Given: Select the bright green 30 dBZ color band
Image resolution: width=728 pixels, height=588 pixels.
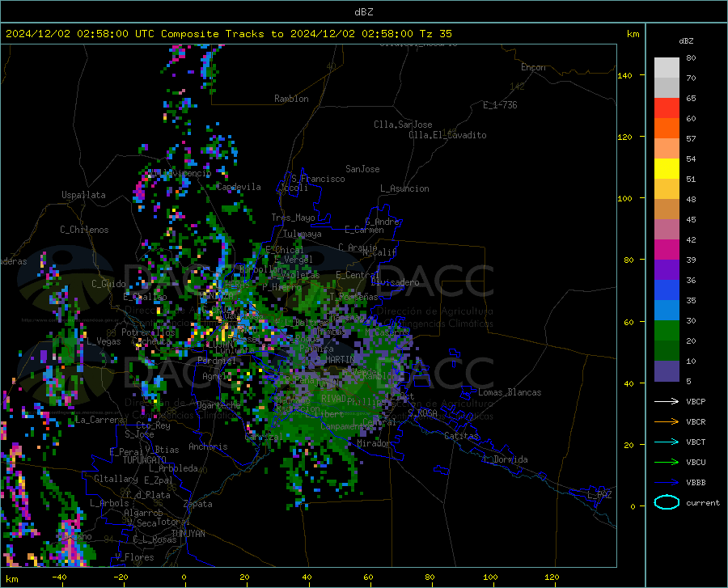Looking at the screenshot, I should tap(667, 331).
